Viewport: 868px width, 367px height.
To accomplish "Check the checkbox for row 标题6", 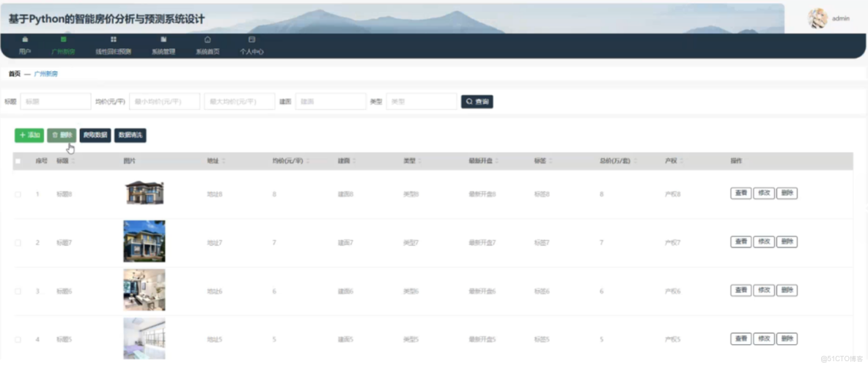I will pyautogui.click(x=18, y=291).
